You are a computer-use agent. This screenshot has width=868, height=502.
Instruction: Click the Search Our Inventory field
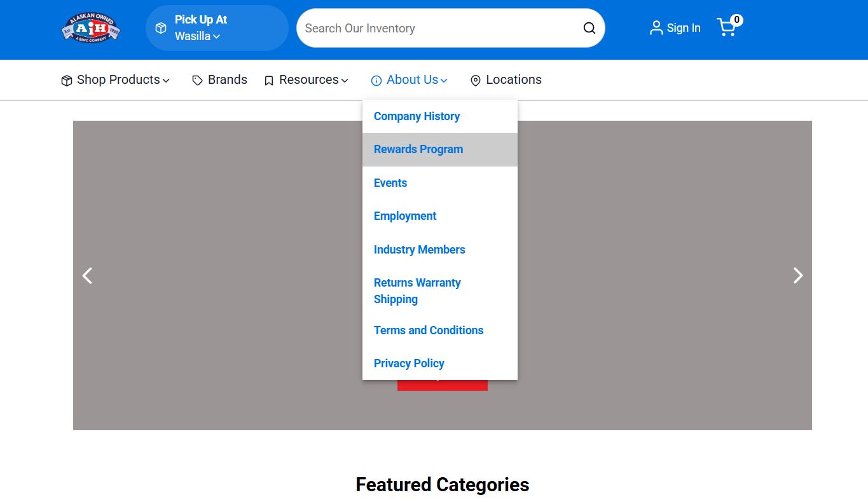click(439, 28)
